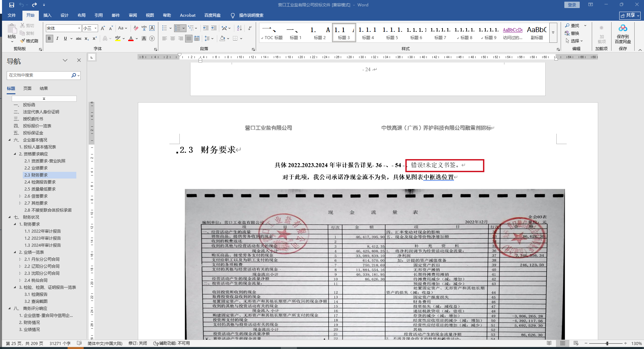Switch navigation pane to 页面 tab
The width and height of the screenshot is (644, 349).
[27, 89]
